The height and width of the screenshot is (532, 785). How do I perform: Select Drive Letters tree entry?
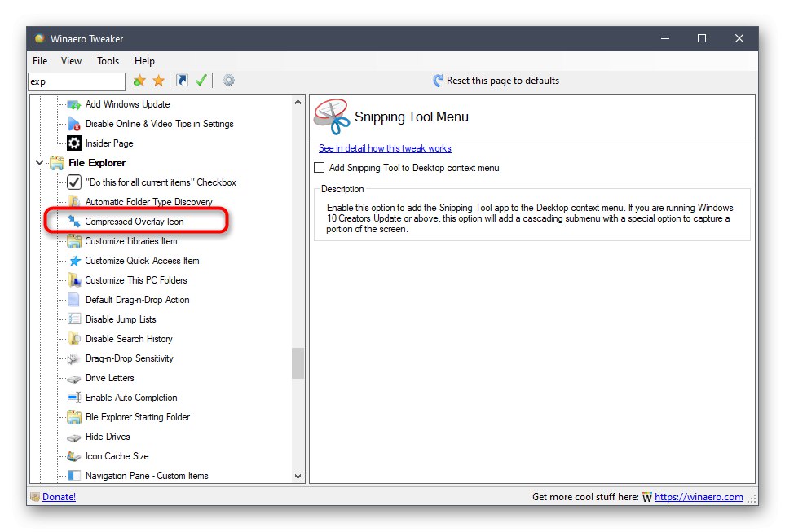pos(110,378)
